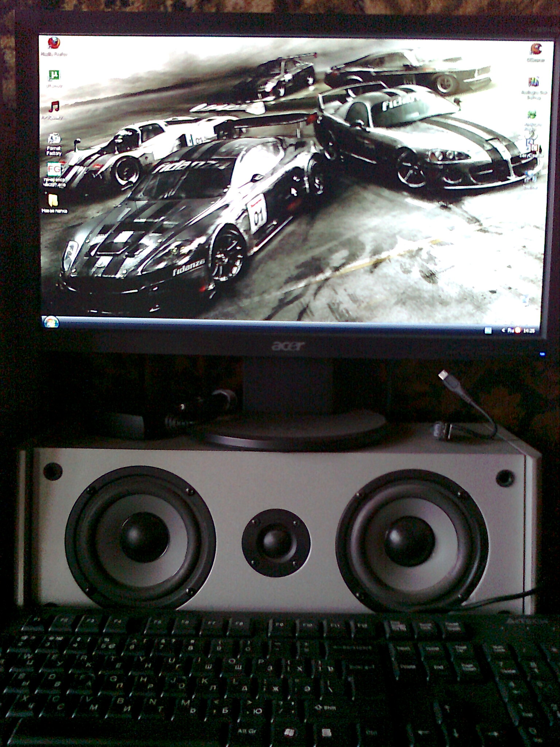Open the yellow folder on the desktop

coord(54,203)
